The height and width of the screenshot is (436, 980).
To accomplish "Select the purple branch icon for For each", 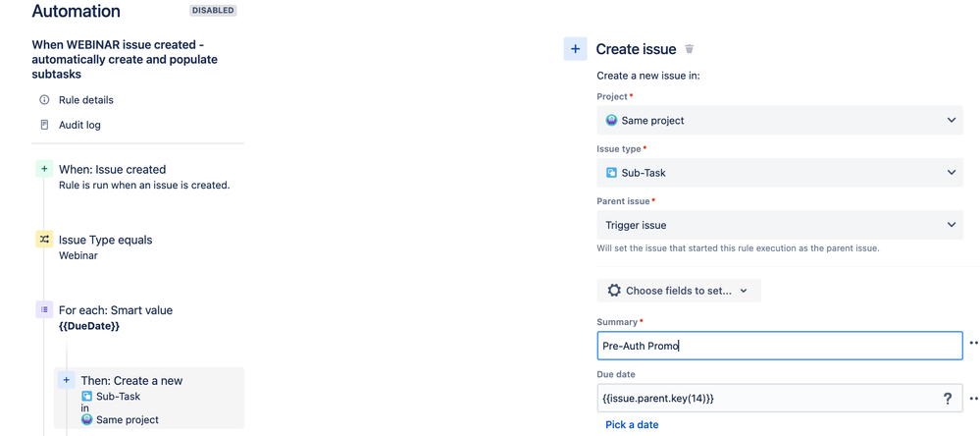I will [x=44, y=309].
